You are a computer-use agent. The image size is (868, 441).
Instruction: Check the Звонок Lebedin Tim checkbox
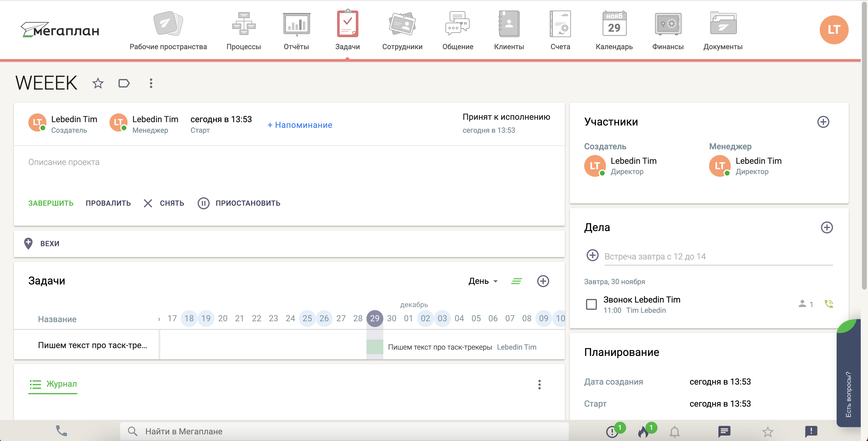[x=591, y=304]
